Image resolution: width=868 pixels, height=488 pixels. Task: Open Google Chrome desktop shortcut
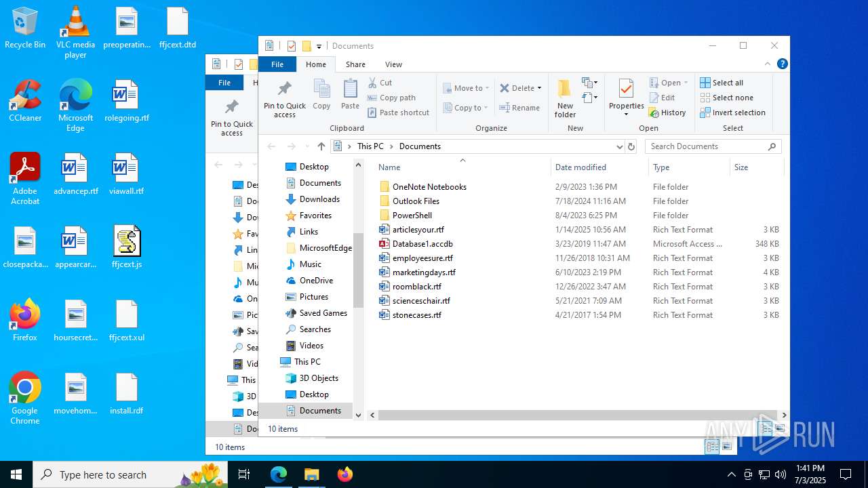pos(25,399)
